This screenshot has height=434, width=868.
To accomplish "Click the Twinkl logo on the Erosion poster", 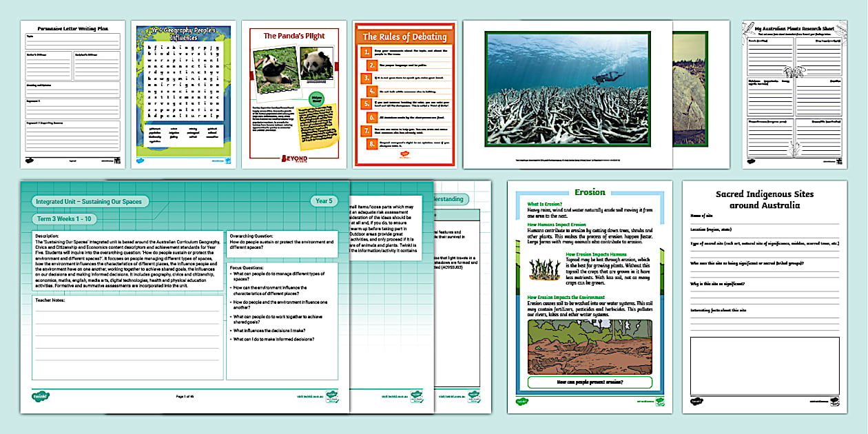I will (x=523, y=401).
